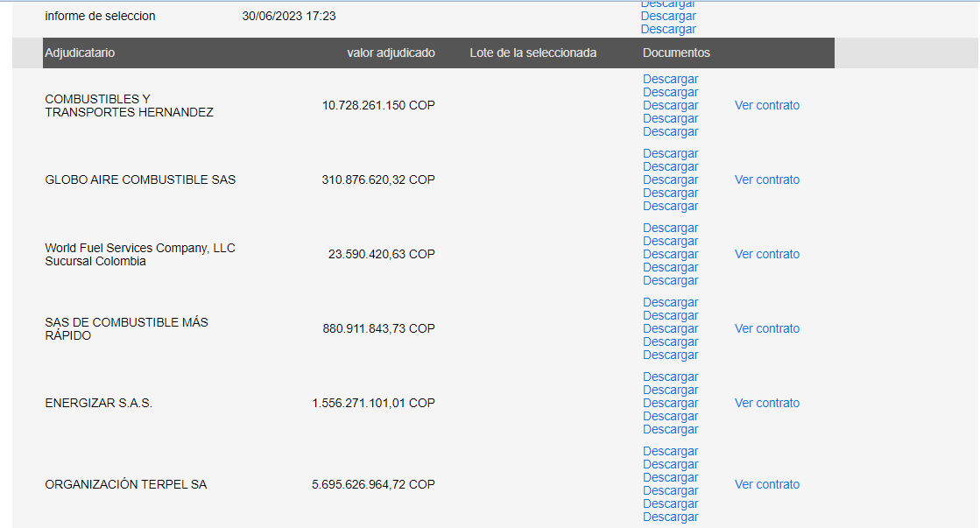Click the value 310.876.620,32 COP

tap(378, 180)
